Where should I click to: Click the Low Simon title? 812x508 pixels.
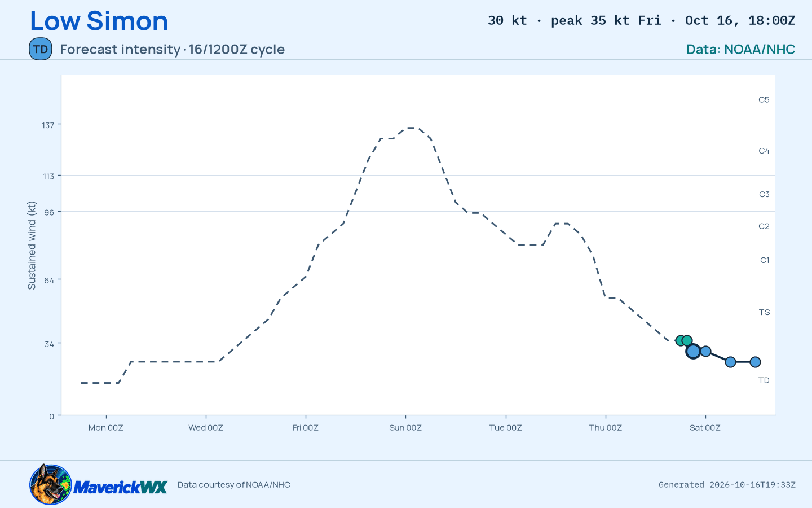[x=99, y=21]
